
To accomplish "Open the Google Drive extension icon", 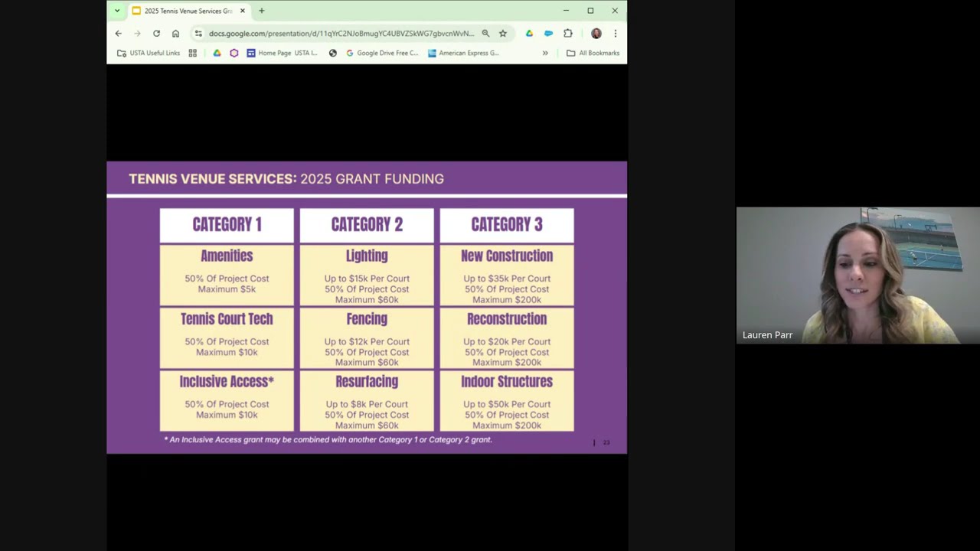I will [529, 34].
